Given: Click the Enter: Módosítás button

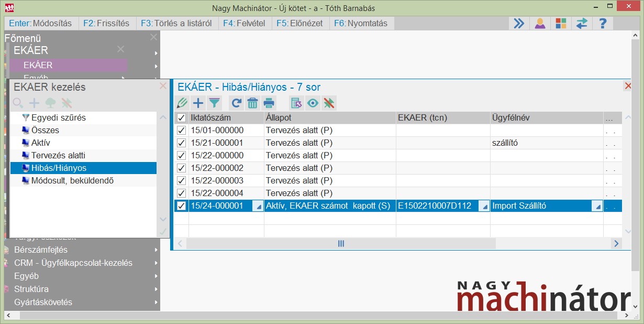Looking at the screenshot, I should (x=41, y=23).
